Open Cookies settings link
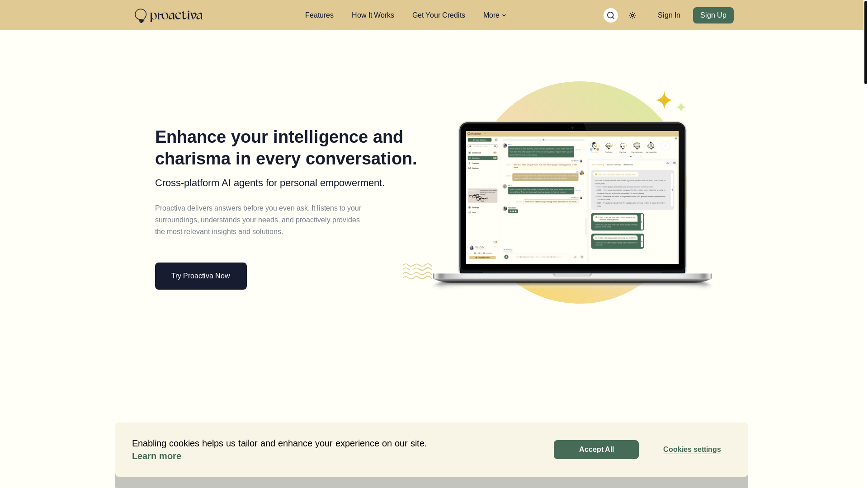The width and height of the screenshot is (868, 488). (x=692, y=450)
